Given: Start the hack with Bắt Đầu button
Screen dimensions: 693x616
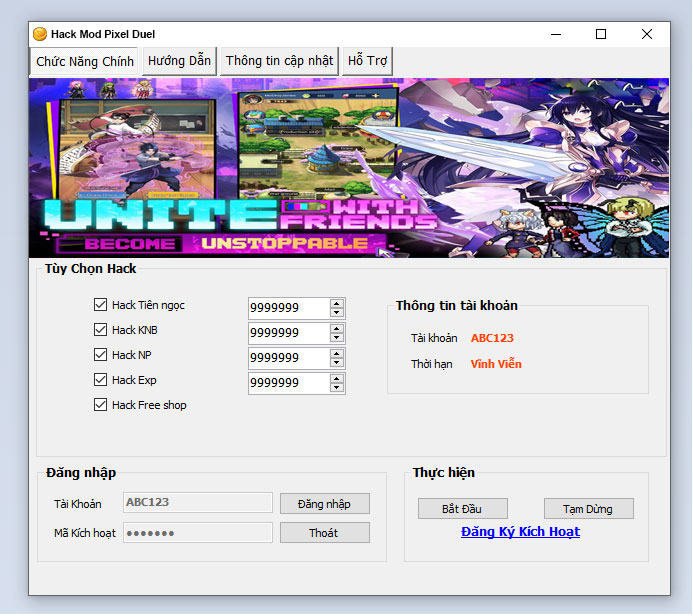Looking at the screenshot, I should coord(463,509).
